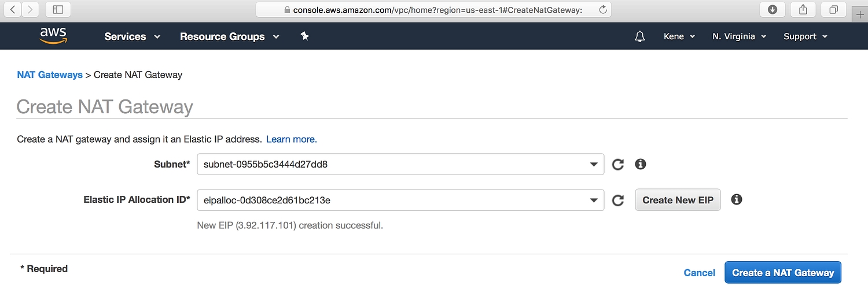The height and width of the screenshot is (308, 868).
Task: Refresh the Subnet list
Action: tap(618, 165)
